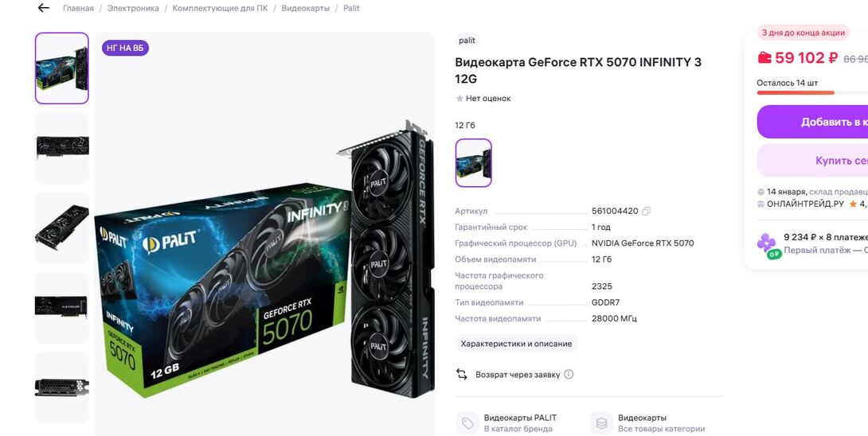
Task: Click the category layers icon
Action: click(602, 423)
